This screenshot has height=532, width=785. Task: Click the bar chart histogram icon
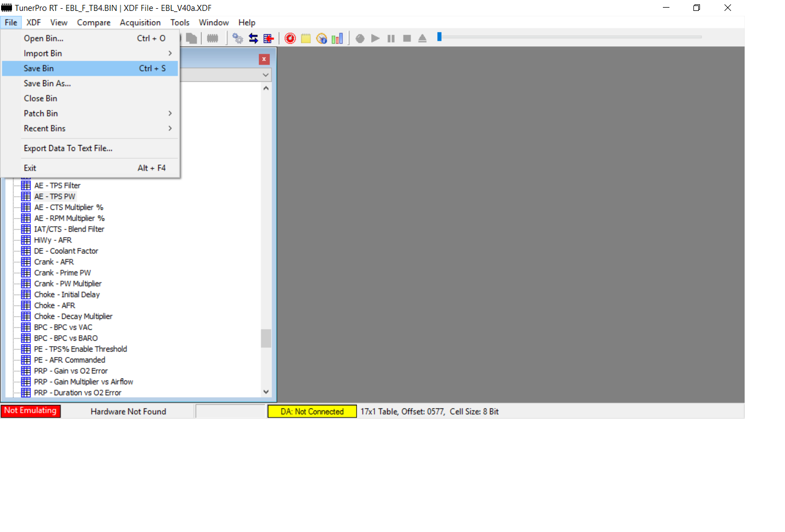tap(337, 38)
